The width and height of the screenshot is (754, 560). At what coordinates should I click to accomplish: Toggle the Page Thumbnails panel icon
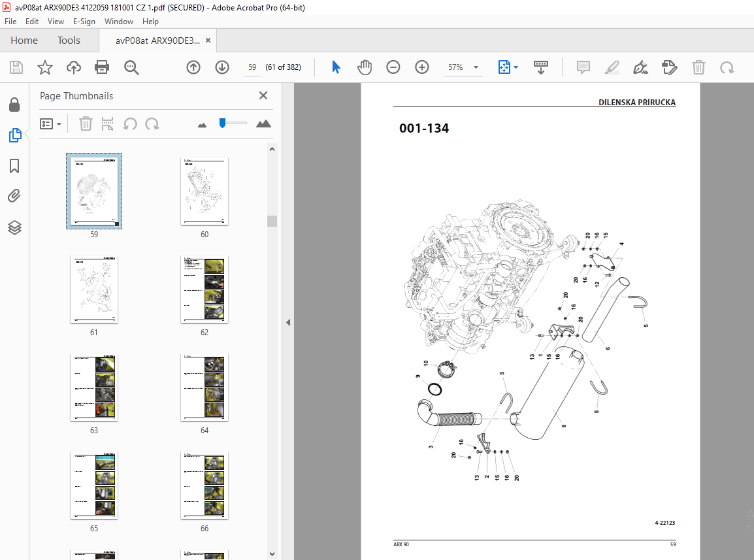[x=15, y=135]
